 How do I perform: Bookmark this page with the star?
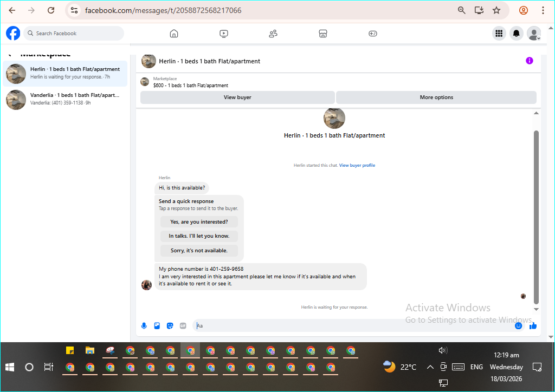pos(496,10)
